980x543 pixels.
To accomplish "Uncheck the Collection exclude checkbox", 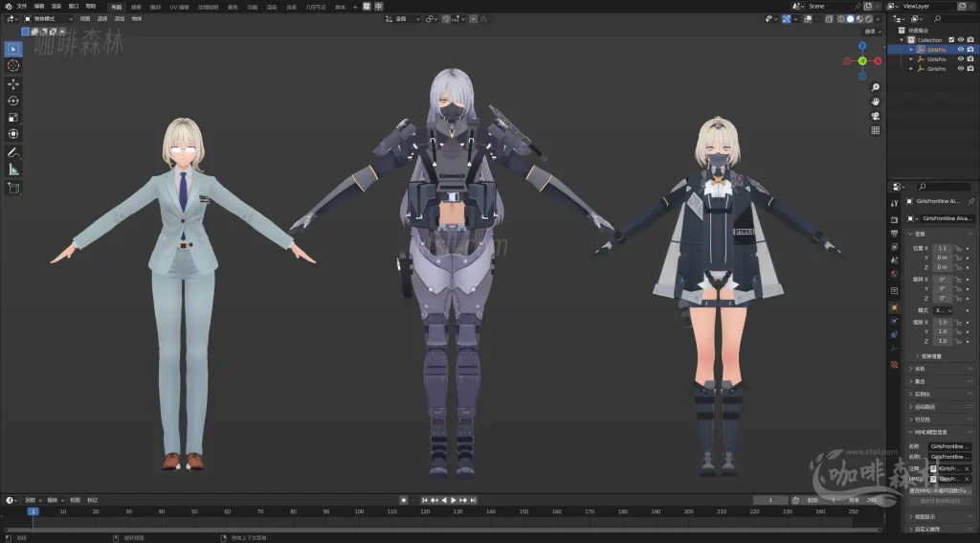I will tap(951, 40).
